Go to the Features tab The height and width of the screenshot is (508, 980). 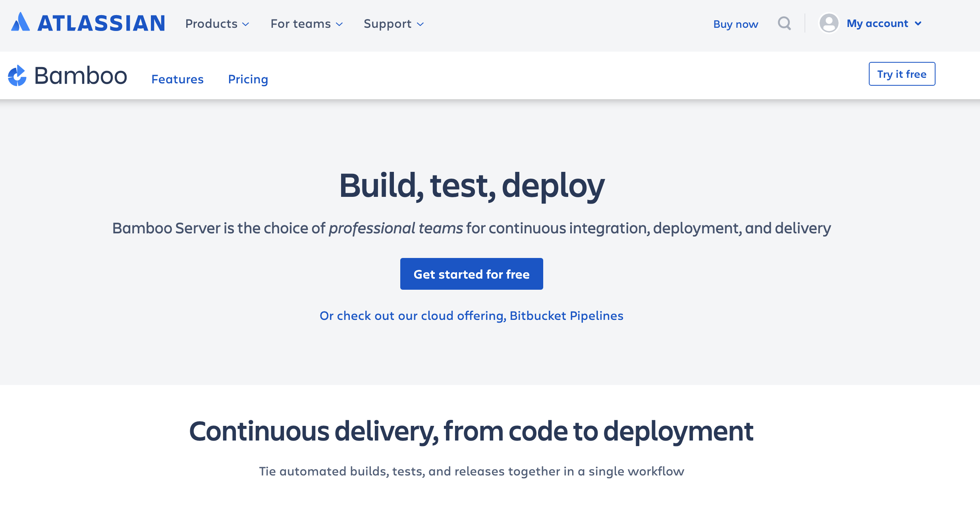pyautogui.click(x=177, y=79)
